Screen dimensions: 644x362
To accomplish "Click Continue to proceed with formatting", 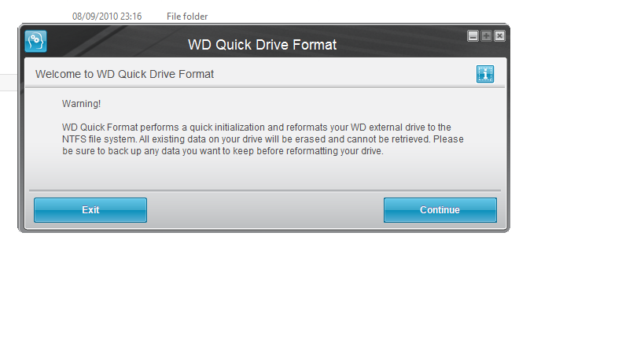I will tap(440, 210).
